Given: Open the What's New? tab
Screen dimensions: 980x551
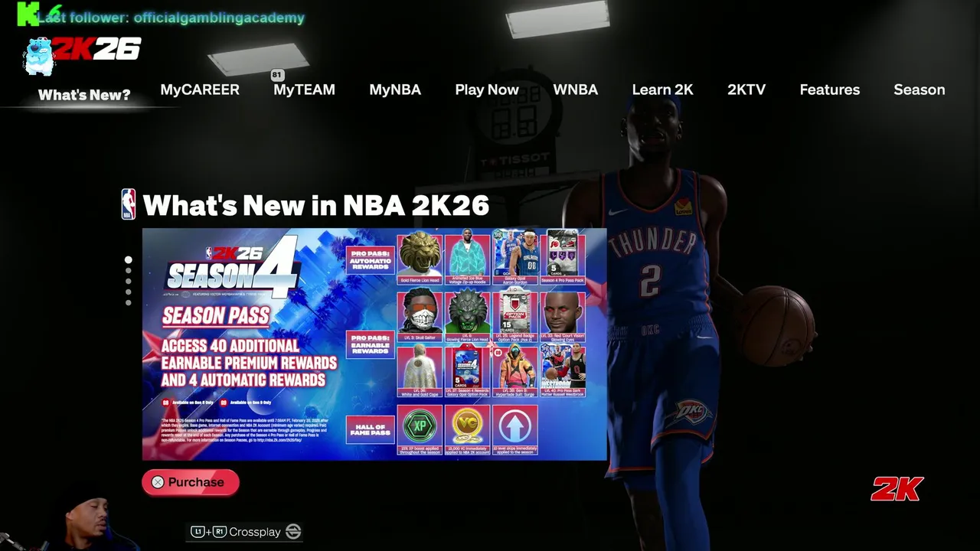Looking at the screenshot, I should tap(84, 95).
